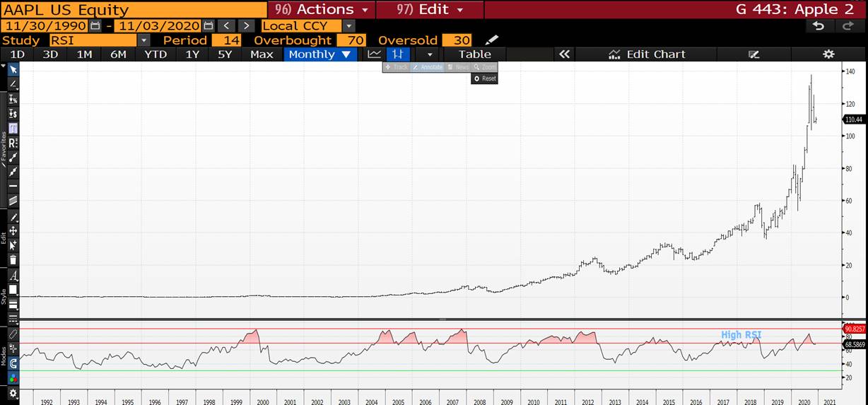The image size is (868, 405).
Task: Click the 68.5869 RSI value label
Action: point(855,344)
